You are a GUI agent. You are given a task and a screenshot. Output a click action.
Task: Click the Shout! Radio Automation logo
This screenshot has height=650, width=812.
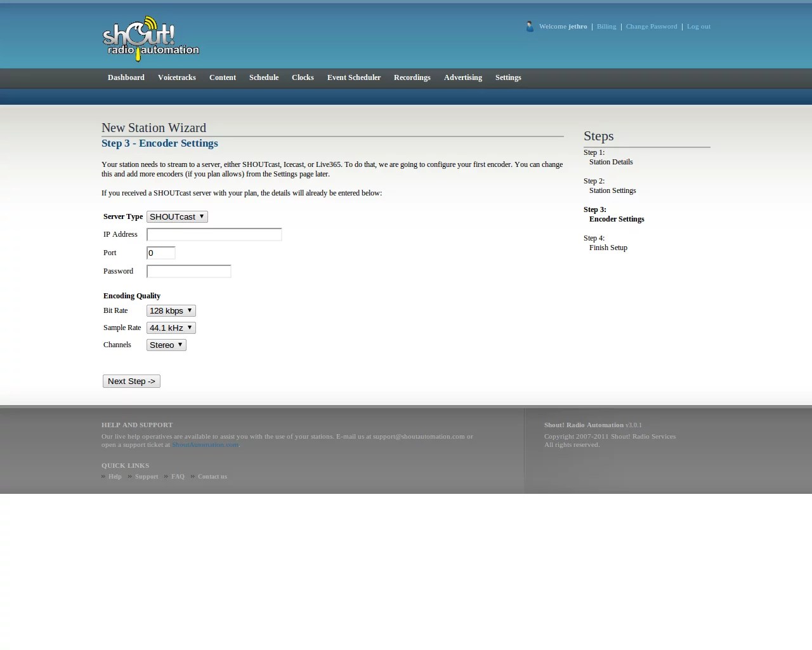coord(150,39)
